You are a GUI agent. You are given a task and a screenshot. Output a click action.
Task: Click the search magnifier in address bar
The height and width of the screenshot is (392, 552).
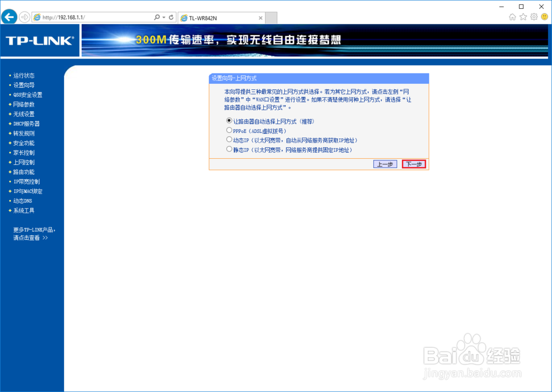(x=157, y=17)
